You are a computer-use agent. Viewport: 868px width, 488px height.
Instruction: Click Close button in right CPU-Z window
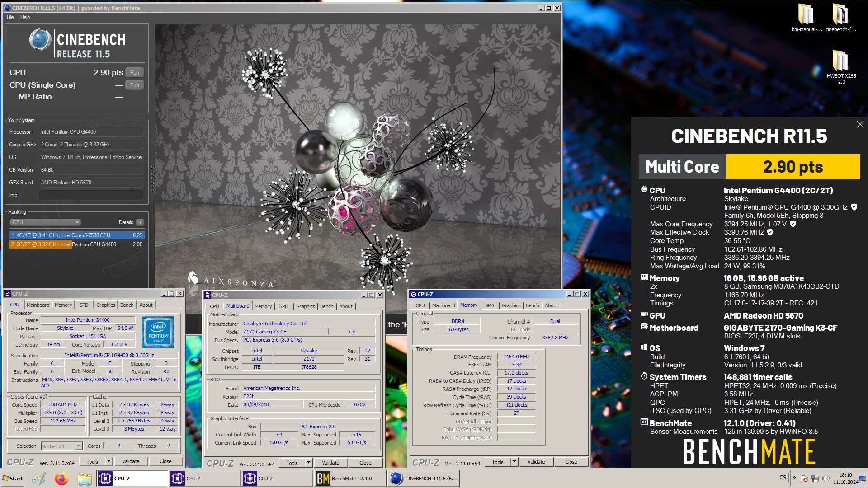(x=571, y=462)
